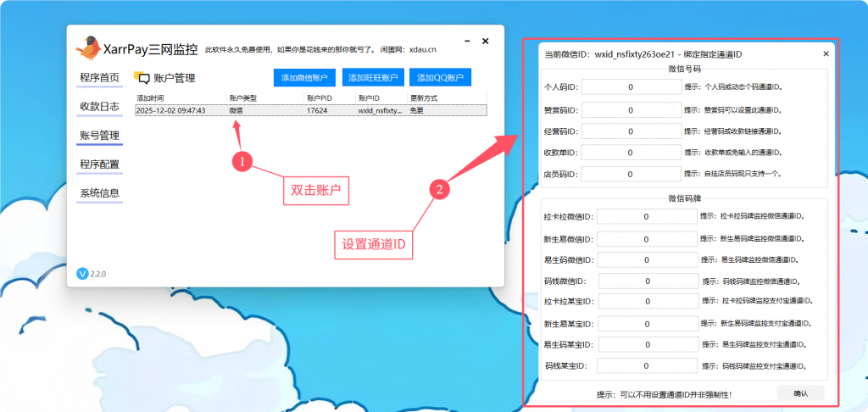Focus the 易生码微信ID input field
This screenshot has width=868, height=412.
pyautogui.click(x=648, y=259)
